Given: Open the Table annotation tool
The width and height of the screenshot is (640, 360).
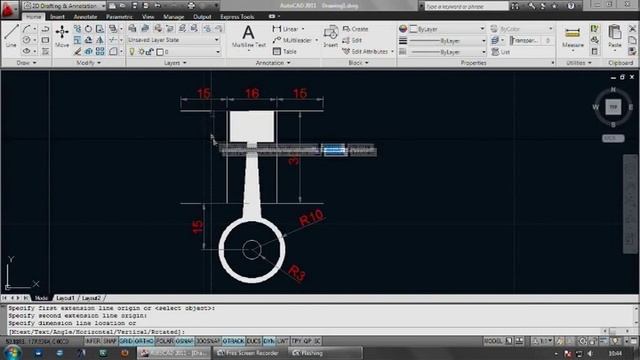Looking at the screenshot, I should 284,52.
